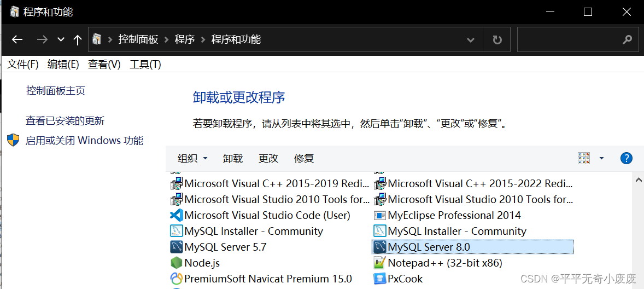This screenshot has height=289, width=644.
Task: Expand the address bar history dropdown
Action: tap(471, 40)
